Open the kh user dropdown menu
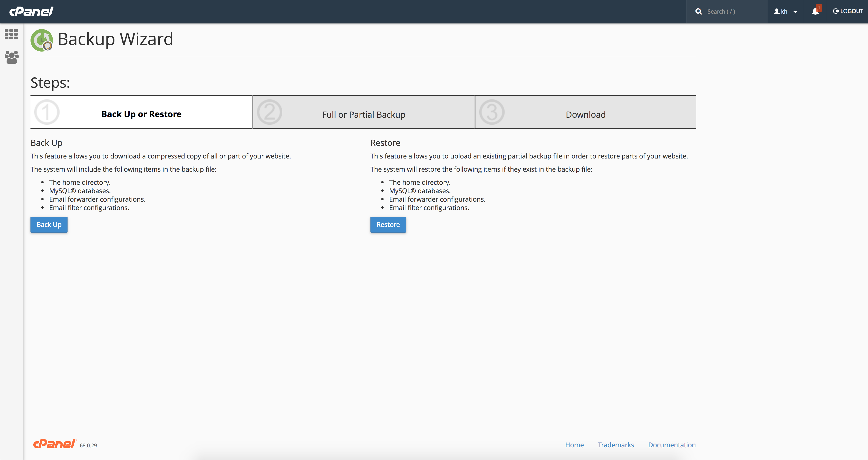This screenshot has width=868, height=460. pyautogui.click(x=785, y=11)
